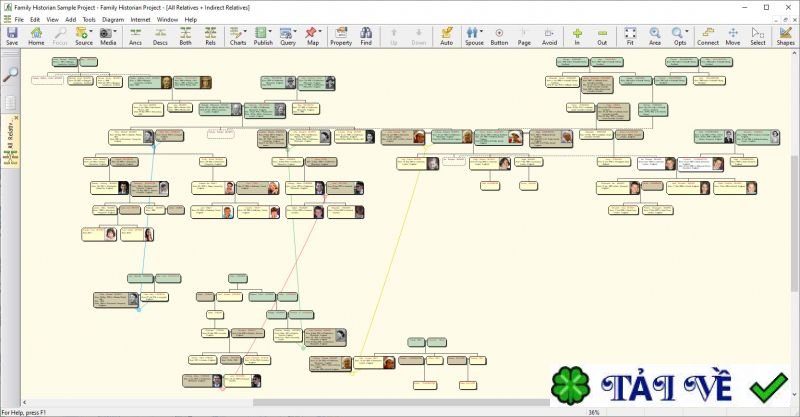The height and width of the screenshot is (417, 800).
Task: Click the magnifier icon in left sidebar
Action: (x=10, y=75)
